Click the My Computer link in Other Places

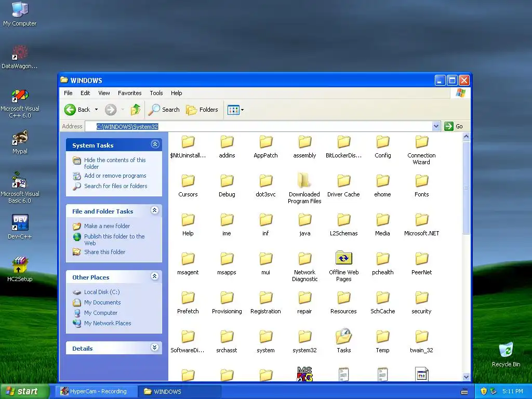coord(101,313)
